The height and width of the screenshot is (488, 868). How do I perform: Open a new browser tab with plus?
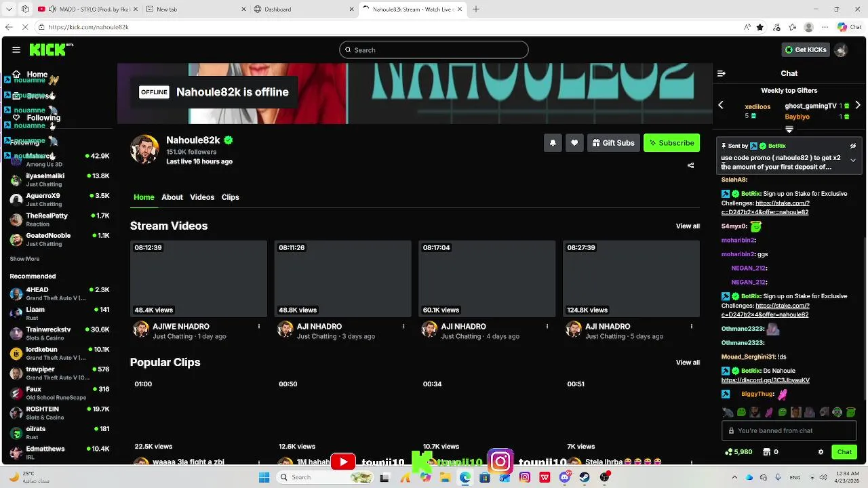coord(476,9)
